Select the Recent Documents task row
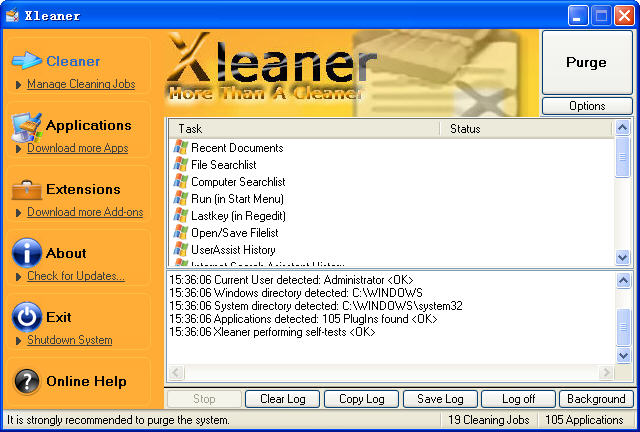 click(391, 147)
